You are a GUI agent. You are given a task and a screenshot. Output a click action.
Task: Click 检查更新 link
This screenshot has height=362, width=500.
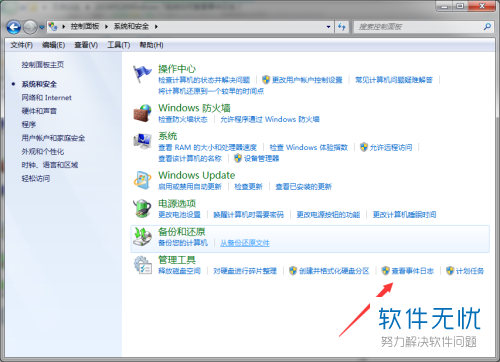(x=248, y=187)
